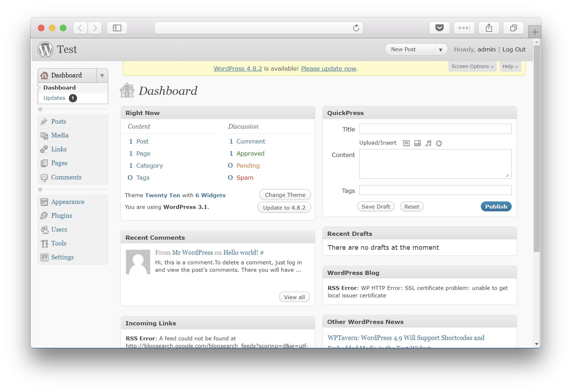
Task: Open the Links menu icon
Action: tap(44, 149)
